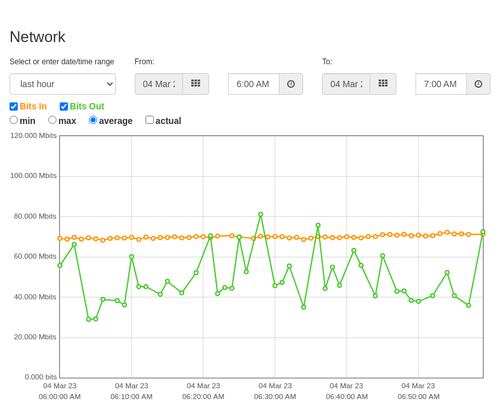This screenshot has height=403, width=500.
Task: Select the min radio button
Action: coord(13,120)
